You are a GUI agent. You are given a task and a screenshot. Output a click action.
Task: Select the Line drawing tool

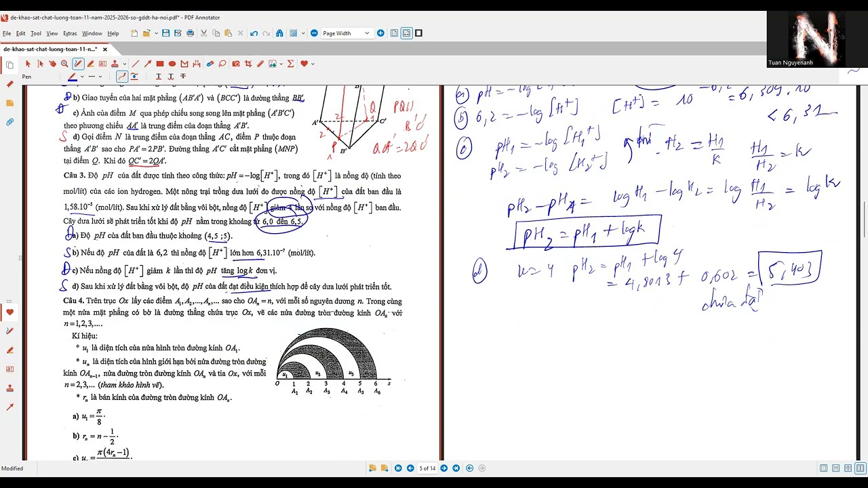136,64
